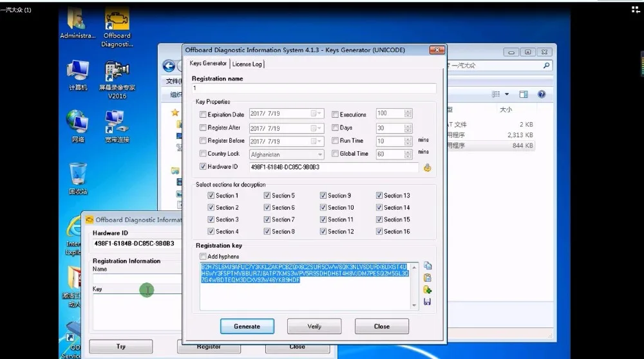Enable Global Time checkbox
The width and height of the screenshot is (644, 359).
(335, 154)
